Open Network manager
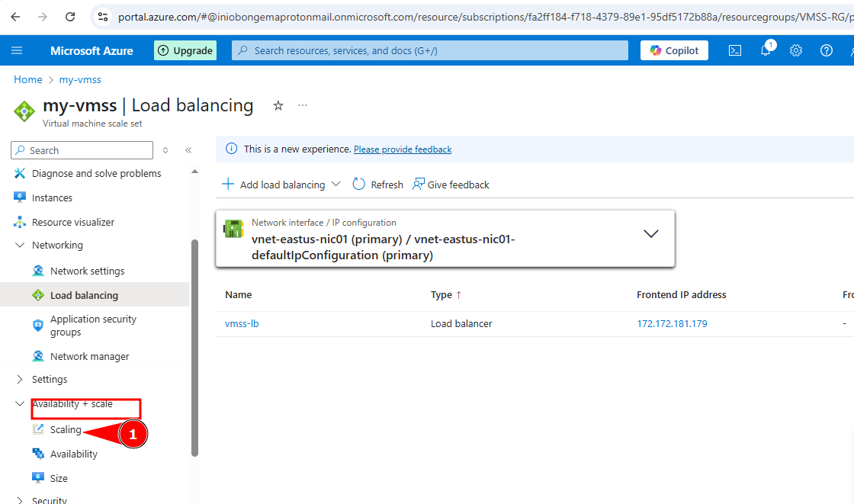This screenshot has width=854, height=504. (89, 356)
